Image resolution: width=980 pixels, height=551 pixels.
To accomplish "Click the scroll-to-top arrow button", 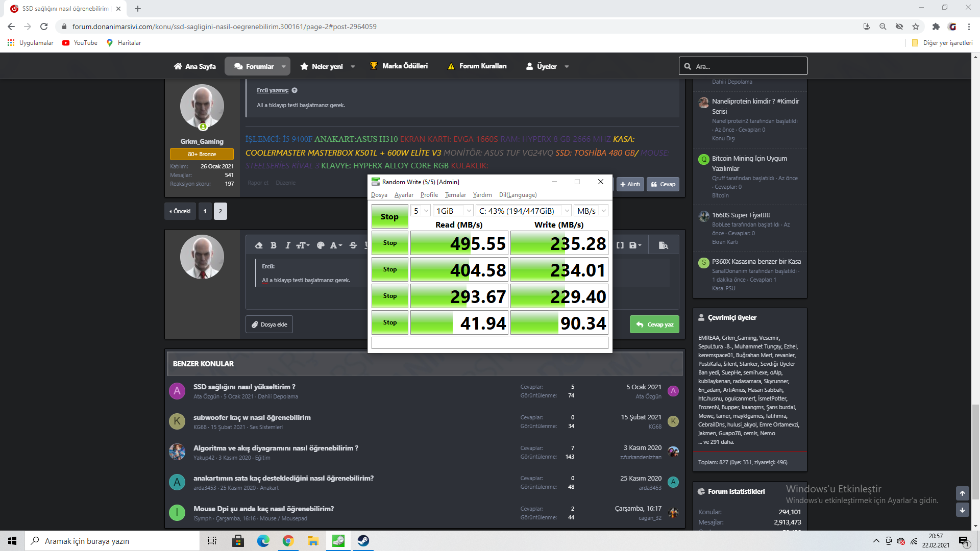I will [x=962, y=493].
